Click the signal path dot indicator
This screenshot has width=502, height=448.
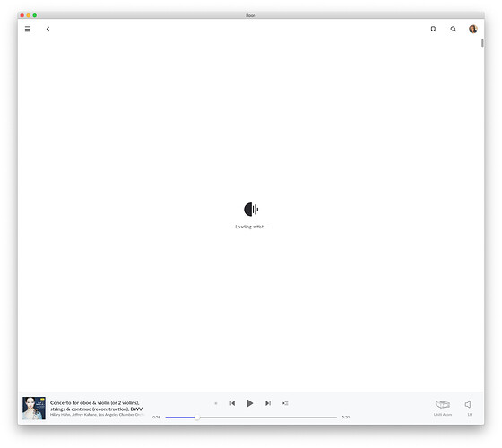[x=216, y=403]
